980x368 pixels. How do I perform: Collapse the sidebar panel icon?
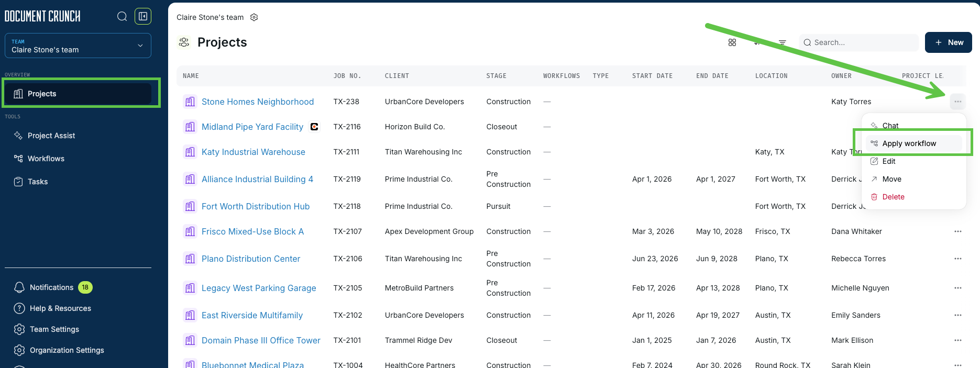pyautogui.click(x=143, y=16)
